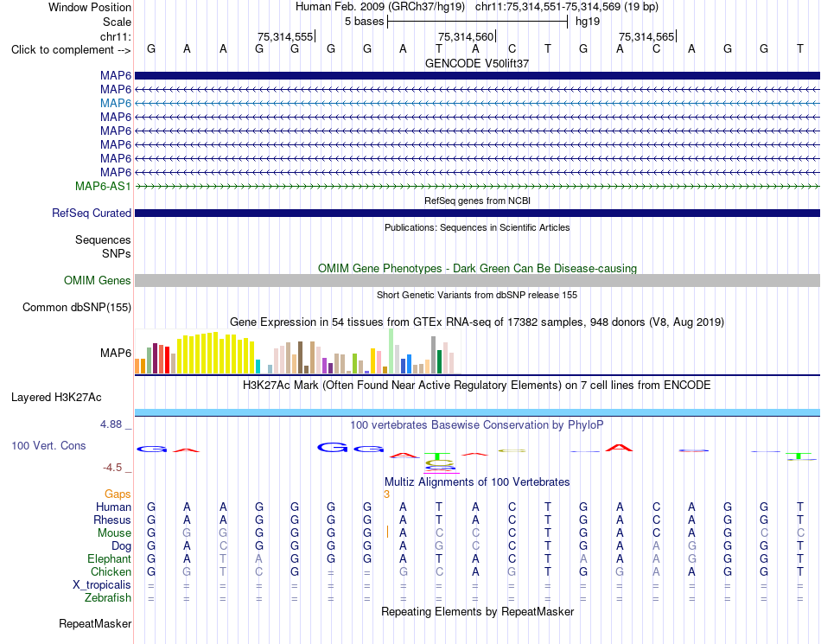The height and width of the screenshot is (644, 821).
Task: Open the OMIM Gene Phenotypes track title
Action: pos(477,268)
